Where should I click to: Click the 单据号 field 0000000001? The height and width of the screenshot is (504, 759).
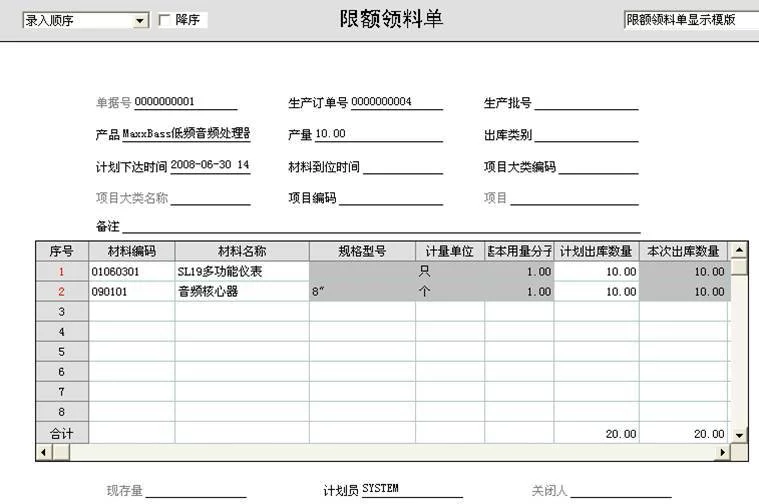tap(185, 102)
